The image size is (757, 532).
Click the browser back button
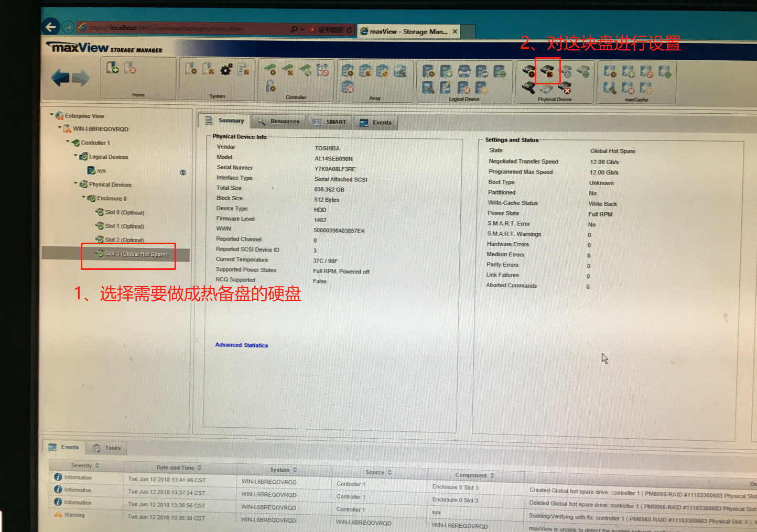(x=51, y=27)
